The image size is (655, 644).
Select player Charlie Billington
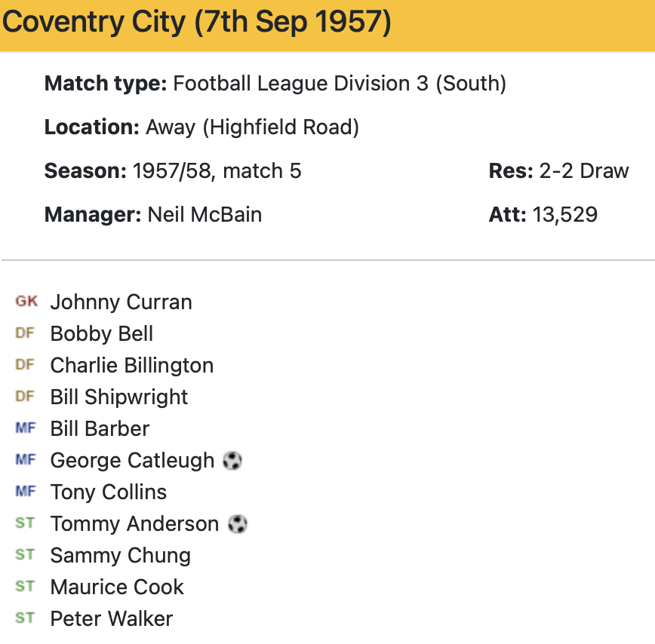tap(131, 366)
